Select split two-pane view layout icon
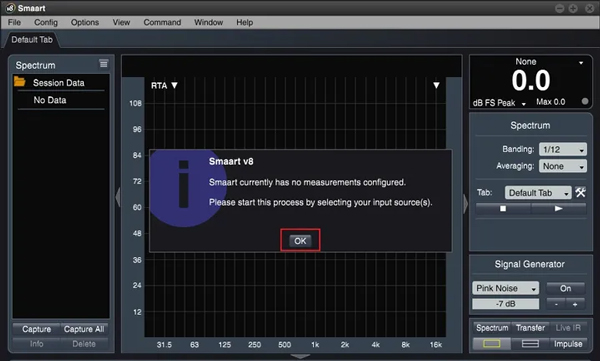600x361 pixels. coord(530,344)
